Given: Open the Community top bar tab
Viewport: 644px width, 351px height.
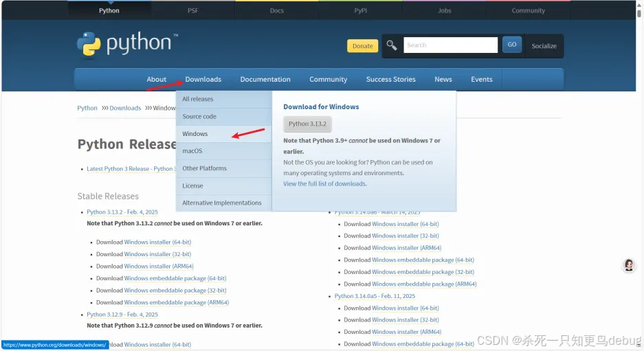Looking at the screenshot, I should coord(528,10).
